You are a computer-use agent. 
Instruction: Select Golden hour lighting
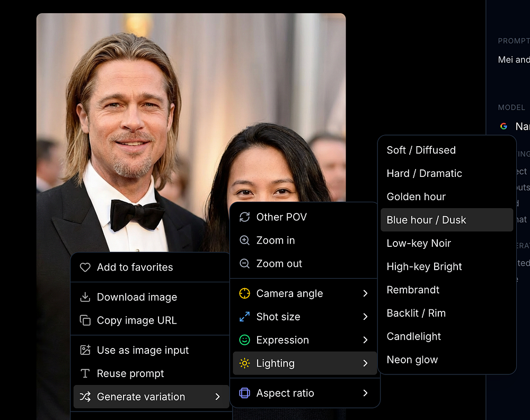point(447,196)
